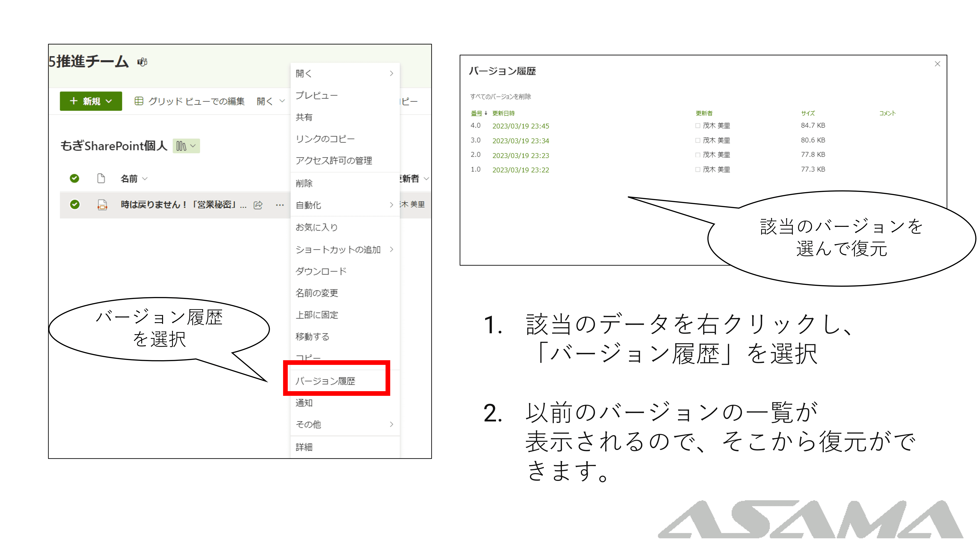Click the 80.6 KB size cell
This screenshot has width=980, height=551.
(813, 140)
